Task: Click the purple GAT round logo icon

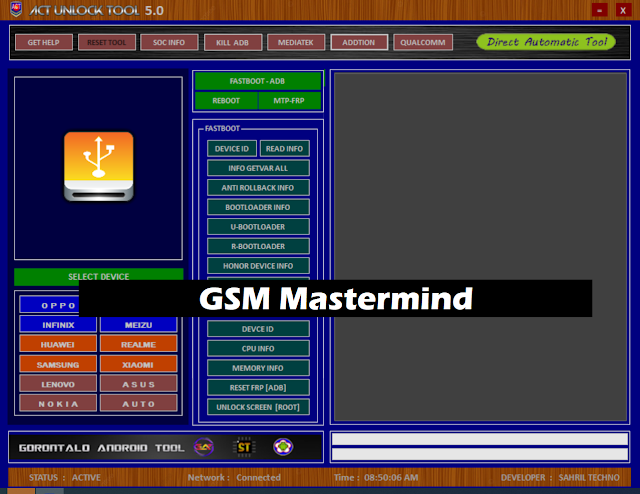Action: click(x=203, y=447)
